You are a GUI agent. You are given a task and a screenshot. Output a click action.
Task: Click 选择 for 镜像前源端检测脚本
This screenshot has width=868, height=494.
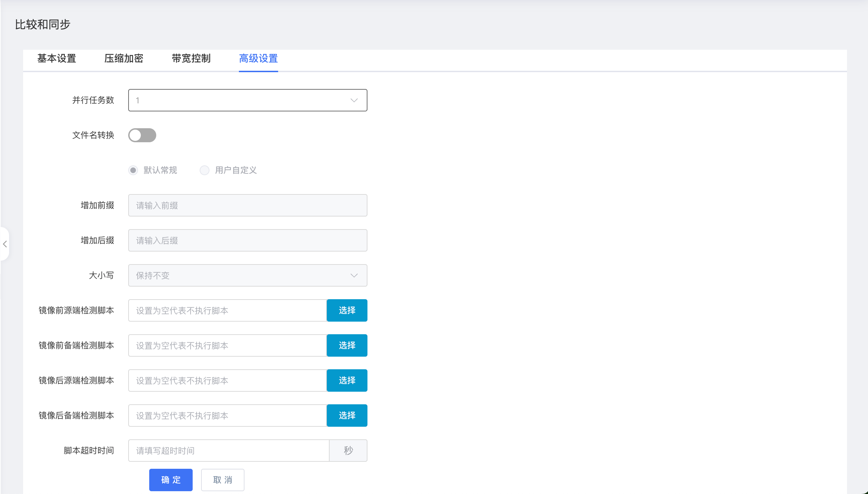pyautogui.click(x=347, y=310)
